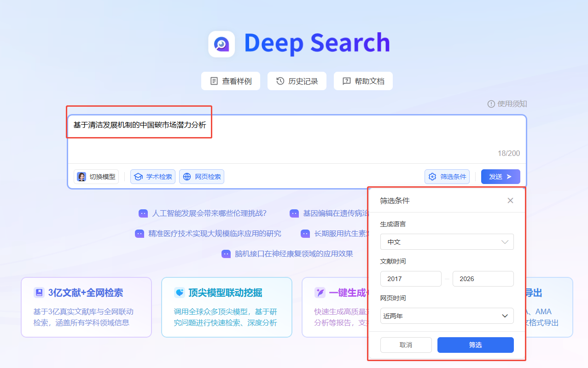Click the 生成语言 label

393,224
